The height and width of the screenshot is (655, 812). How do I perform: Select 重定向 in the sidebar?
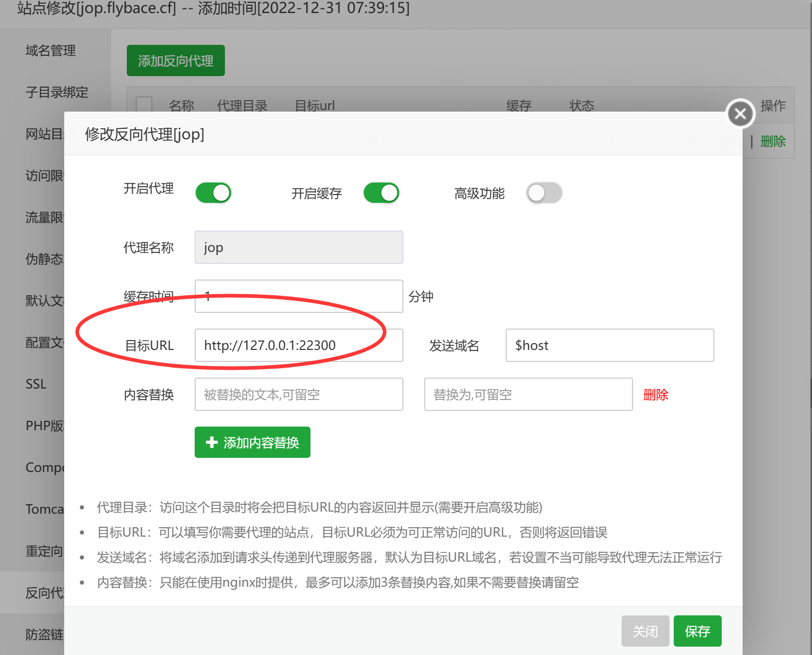tap(43, 551)
